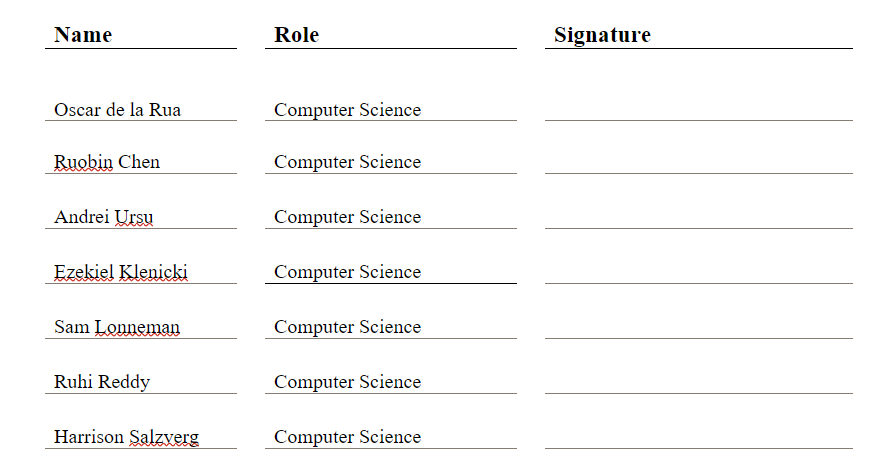Select the name Oscar de la Rua
Image resolution: width=880 pixels, height=471 pixels.
[117, 109]
